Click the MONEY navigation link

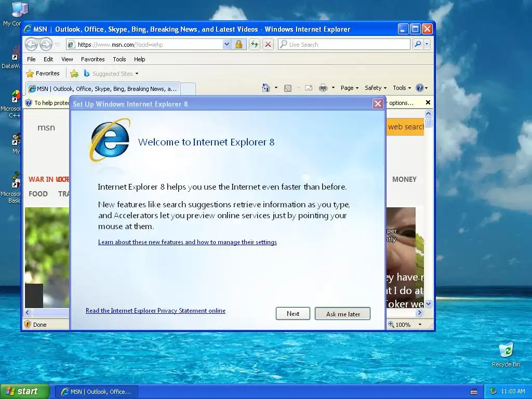(404, 179)
